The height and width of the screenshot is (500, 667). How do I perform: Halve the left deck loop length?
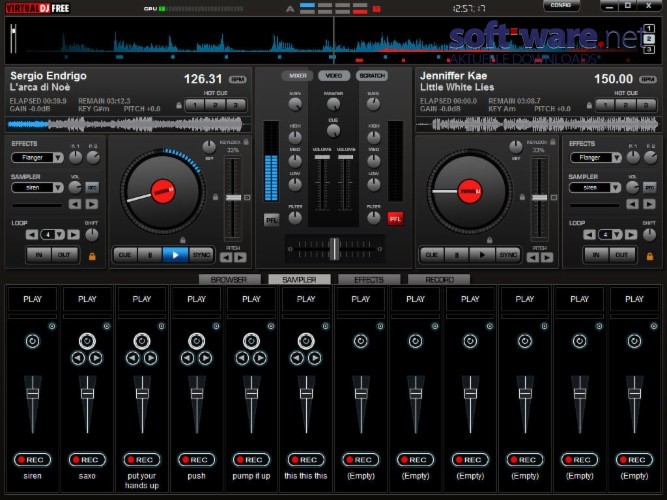[x=31, y=234]
